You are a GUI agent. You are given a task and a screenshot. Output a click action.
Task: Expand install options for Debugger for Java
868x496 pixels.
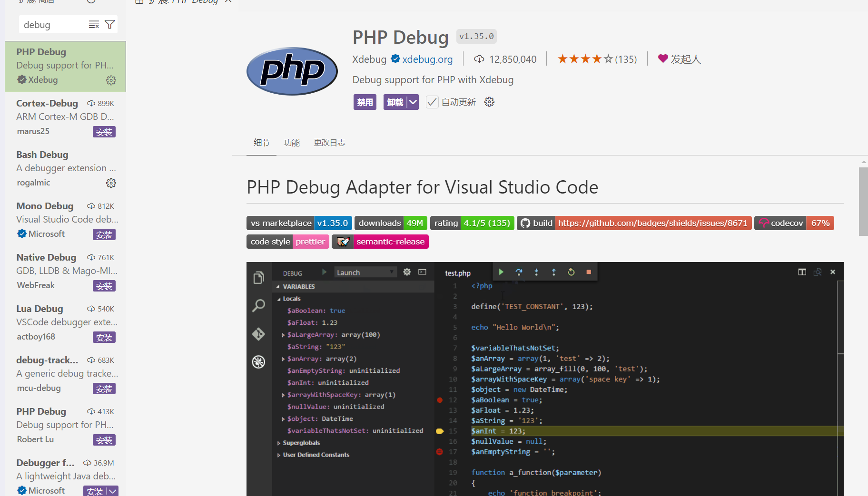(113, 491)
